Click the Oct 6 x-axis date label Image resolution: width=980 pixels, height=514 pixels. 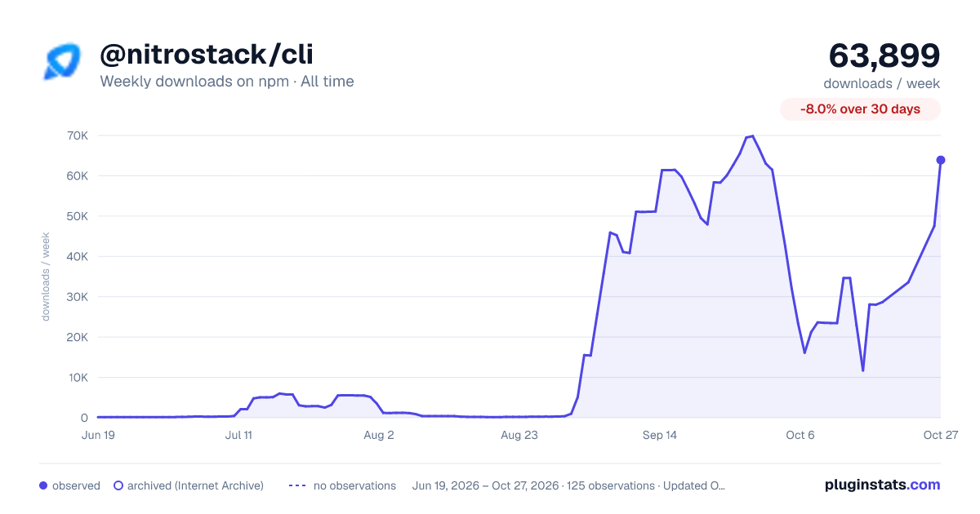[800, 435]
